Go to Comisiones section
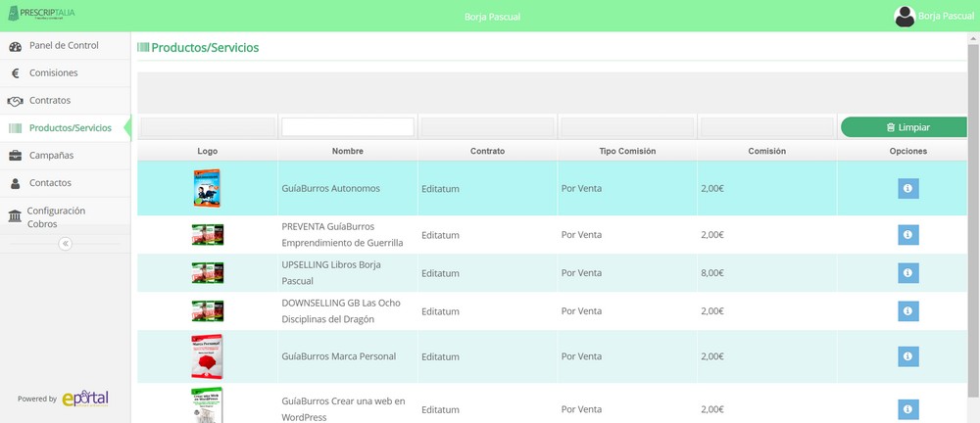The width and height of the screenshot is (980, 423). (x=53, y=73)
